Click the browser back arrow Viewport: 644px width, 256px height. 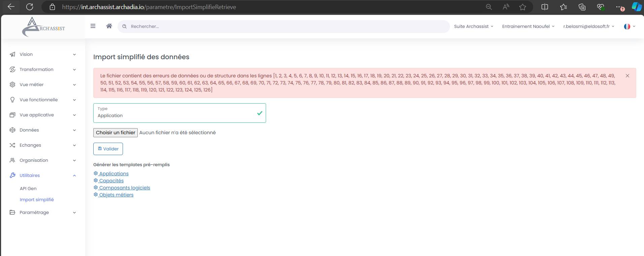(11, 7)
